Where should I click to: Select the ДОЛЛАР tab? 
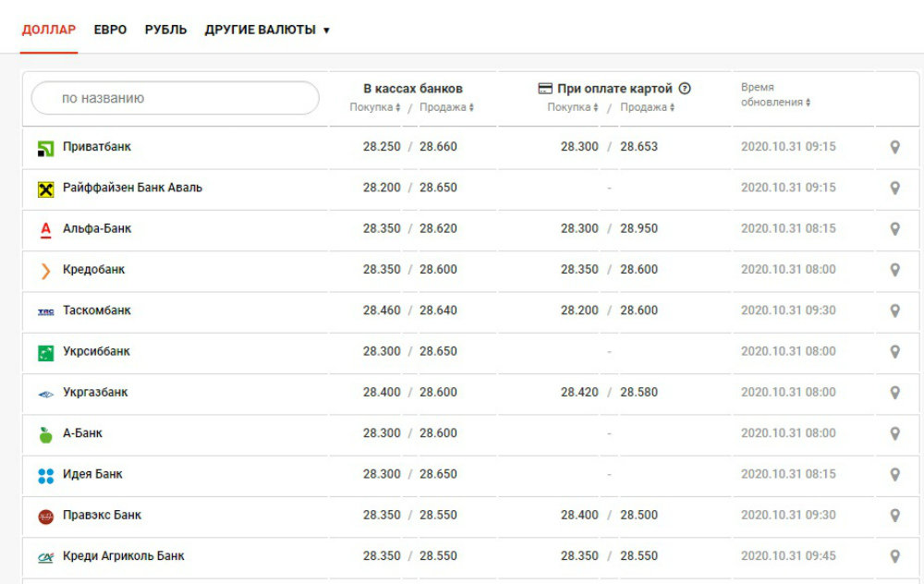pos(49,30)
